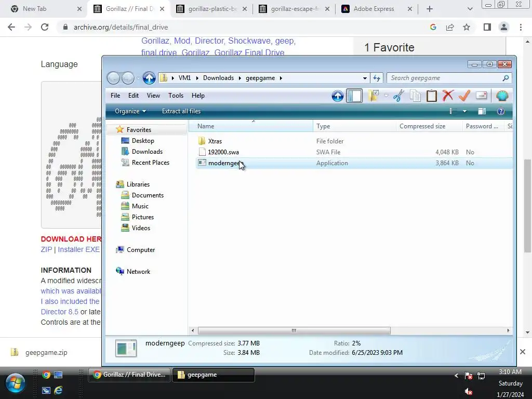Open the Tools menu
This screenshot has width=532, height=399.
click(x=176, y=96)
